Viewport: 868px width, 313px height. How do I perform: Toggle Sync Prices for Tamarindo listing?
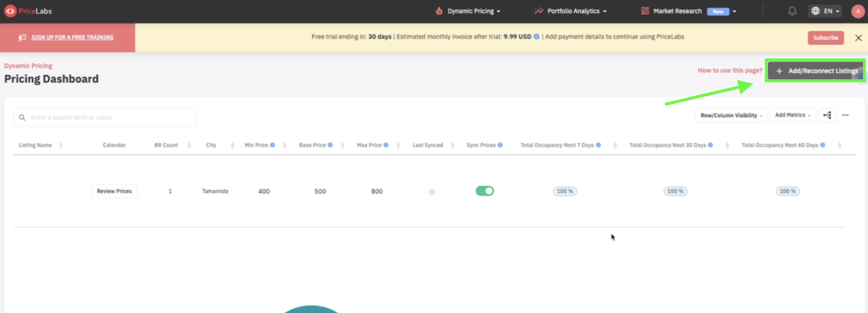tap(485, 191)
